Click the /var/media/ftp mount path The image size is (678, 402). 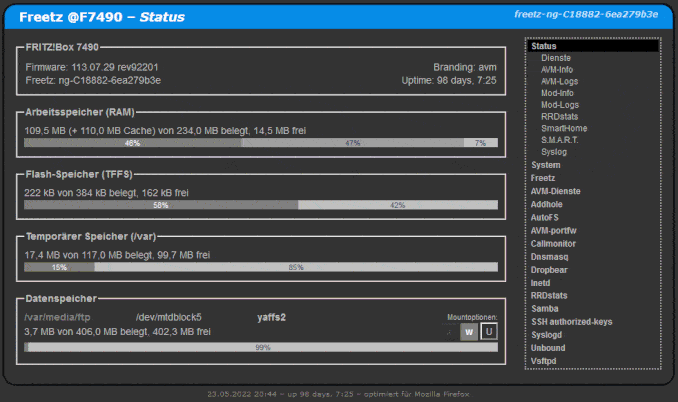point(58,317)
